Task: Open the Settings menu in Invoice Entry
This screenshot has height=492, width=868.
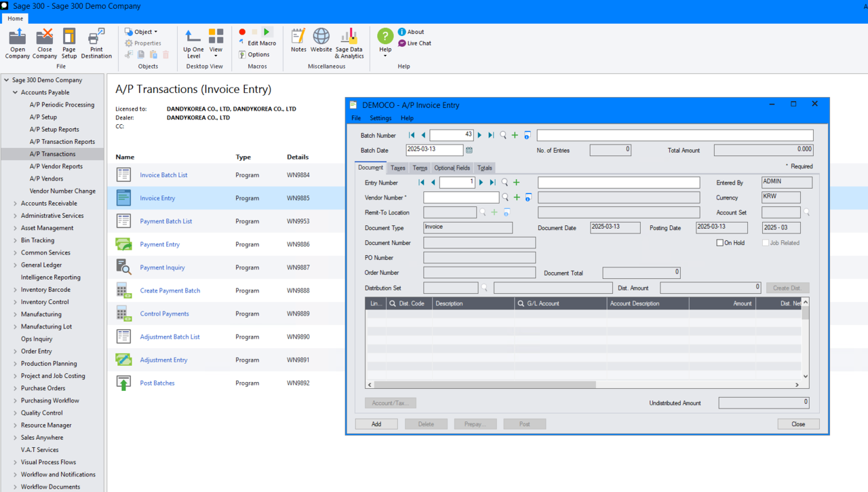Action: [x=380, y=118]
